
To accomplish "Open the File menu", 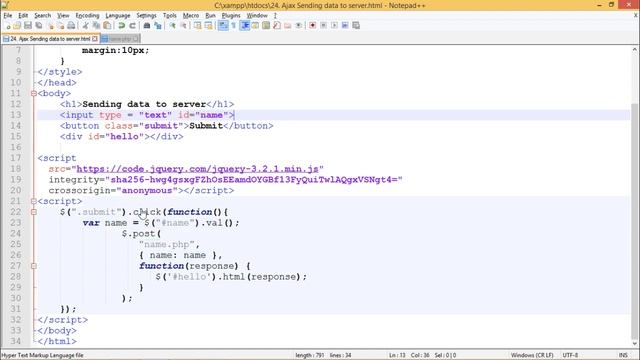I will 8,16.
